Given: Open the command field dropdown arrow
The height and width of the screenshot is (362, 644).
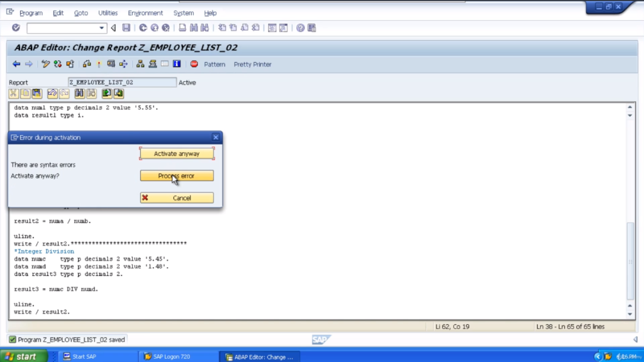Looking at the screenshot, I should point(101,28).
